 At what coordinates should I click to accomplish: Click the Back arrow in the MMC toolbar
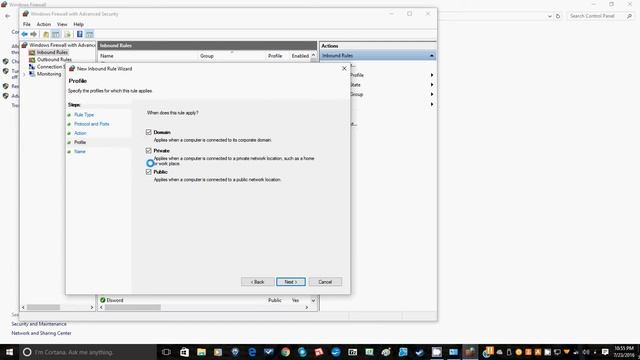[x=24, y=34]
